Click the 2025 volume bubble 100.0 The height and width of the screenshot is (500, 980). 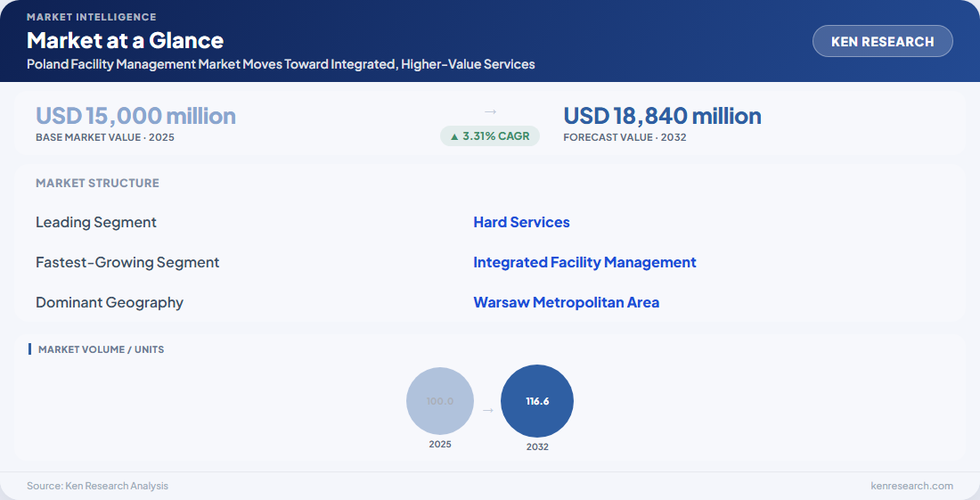point(440,401)
